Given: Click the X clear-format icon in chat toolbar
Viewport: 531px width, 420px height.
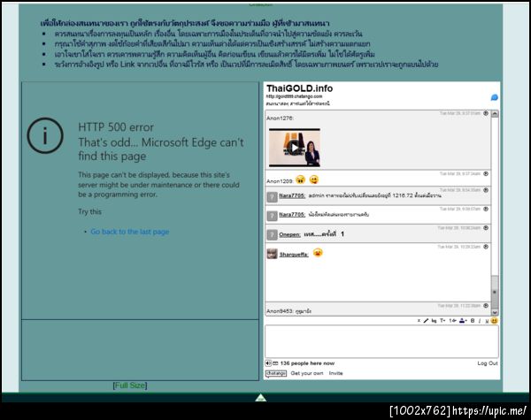Looking at the screenshot, I should click(x=419, y=320).
